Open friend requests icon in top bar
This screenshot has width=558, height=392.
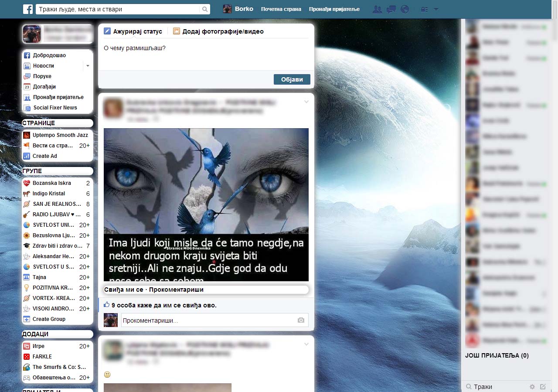pos(378,9)
